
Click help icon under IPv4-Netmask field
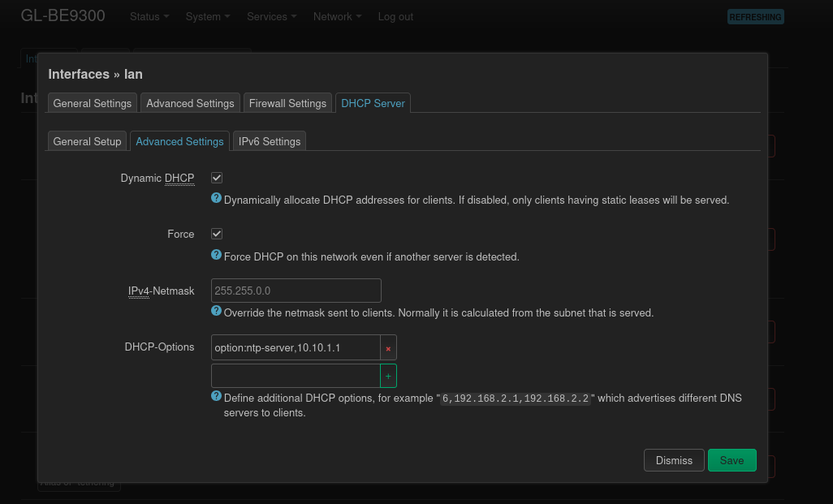click(x=216, y=311)
